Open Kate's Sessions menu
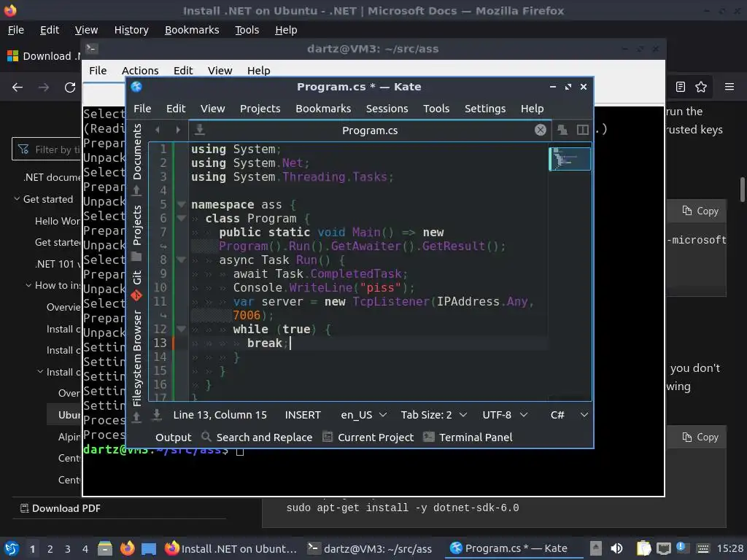This screenshot has width=747, height=560. (x=387, y=109)
